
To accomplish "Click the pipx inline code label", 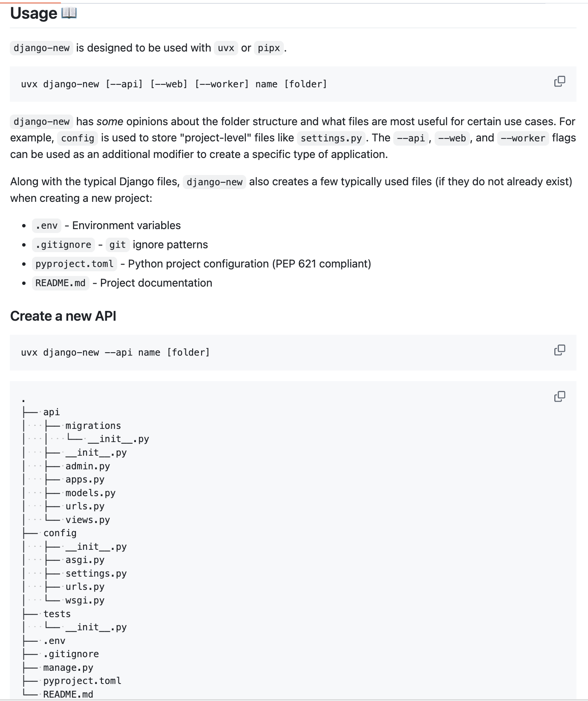I will pyautogui.click(x=268, y=48).
